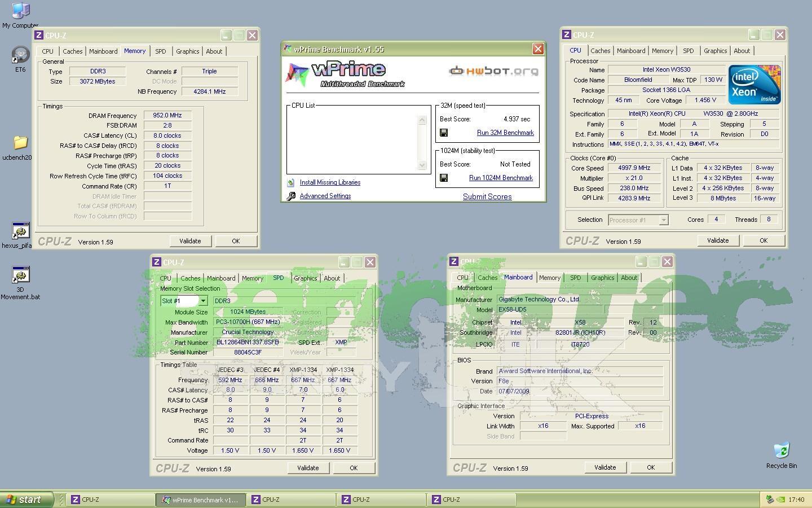Viewport: 812px width, 508px height.
Task: Click Advanced Settings magnifier icon
Action: click(x=291, y=196)
